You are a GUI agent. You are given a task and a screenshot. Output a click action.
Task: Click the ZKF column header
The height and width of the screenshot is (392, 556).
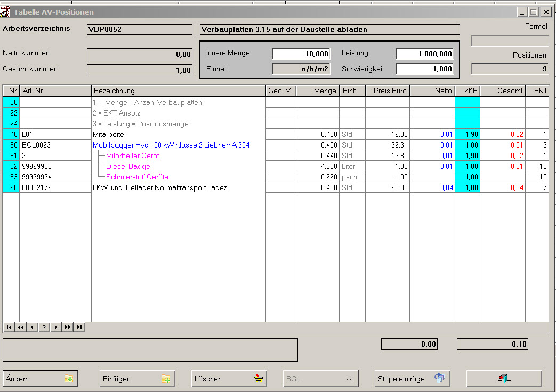coord(468,91)
